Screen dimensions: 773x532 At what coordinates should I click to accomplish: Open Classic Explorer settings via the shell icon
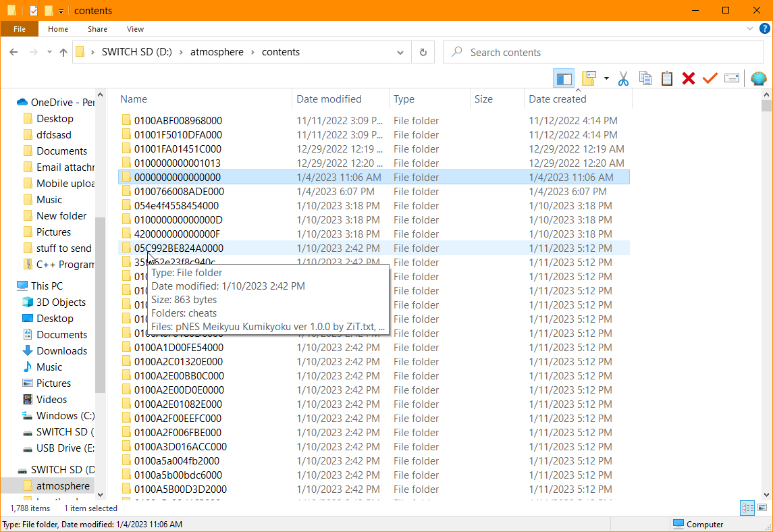click(759, 78)
